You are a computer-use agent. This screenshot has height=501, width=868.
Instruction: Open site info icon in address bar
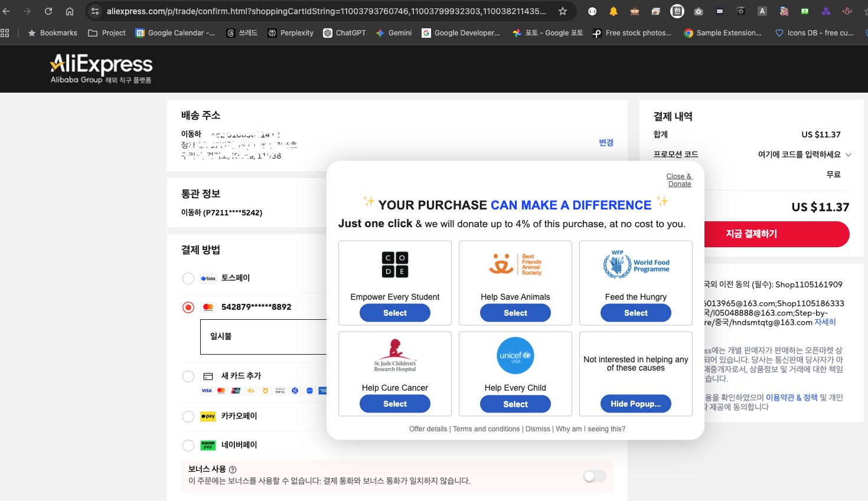[95, 11]
